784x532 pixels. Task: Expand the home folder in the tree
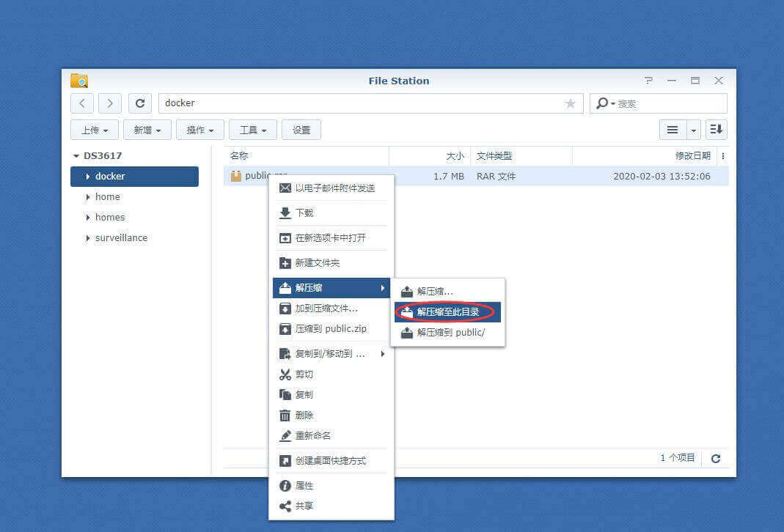tap(88, 197)
